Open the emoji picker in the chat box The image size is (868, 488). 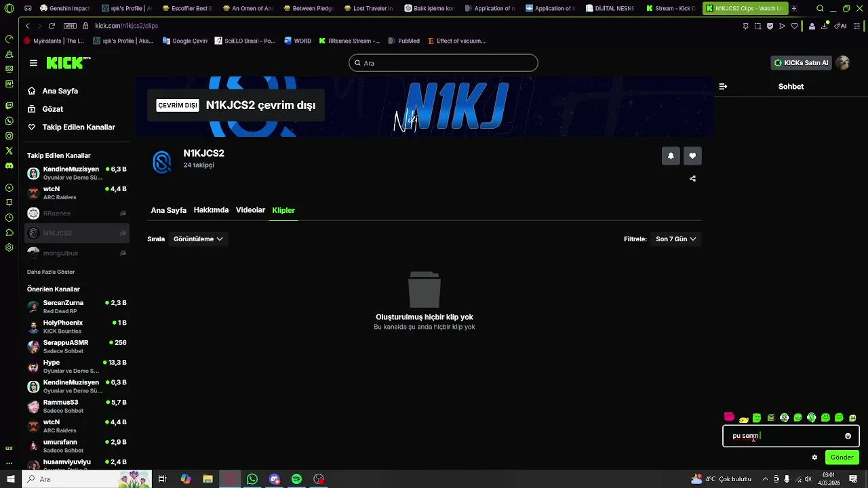848,436
